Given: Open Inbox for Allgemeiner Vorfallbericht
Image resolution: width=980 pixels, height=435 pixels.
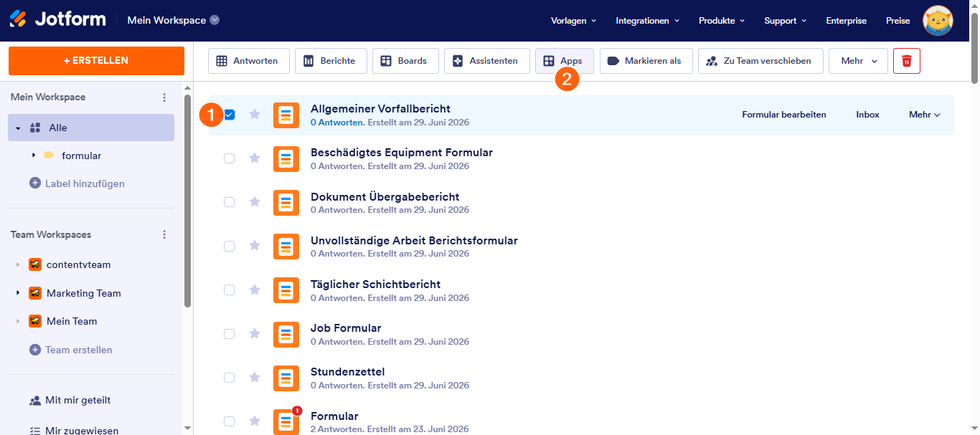Looking at the screenshot, I should (x=867, y=115).
